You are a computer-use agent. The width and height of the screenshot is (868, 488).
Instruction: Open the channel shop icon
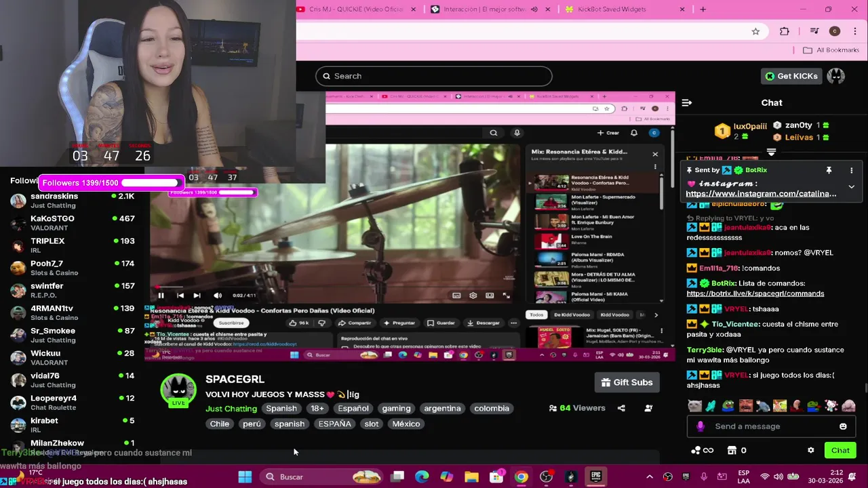point(732,450)
